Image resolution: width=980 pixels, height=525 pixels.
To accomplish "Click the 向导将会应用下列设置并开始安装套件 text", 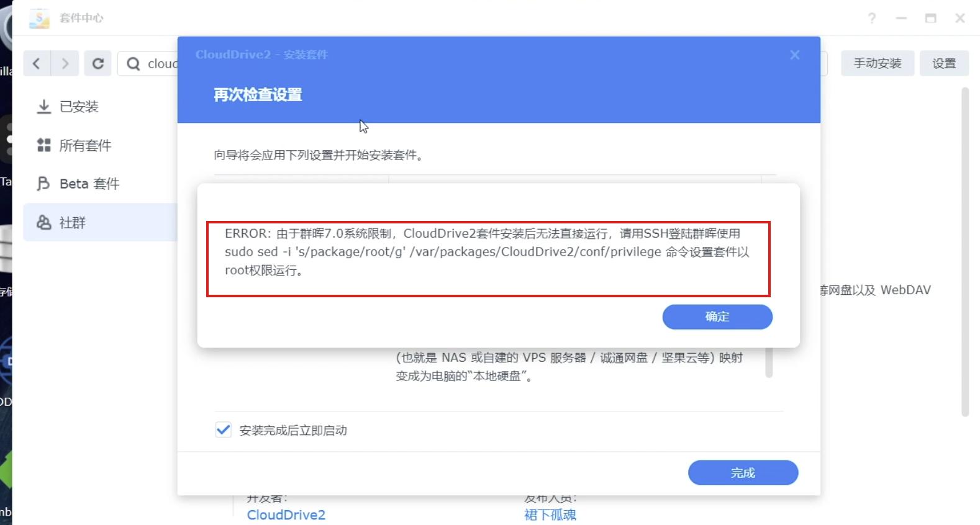I will click(319, 155).
